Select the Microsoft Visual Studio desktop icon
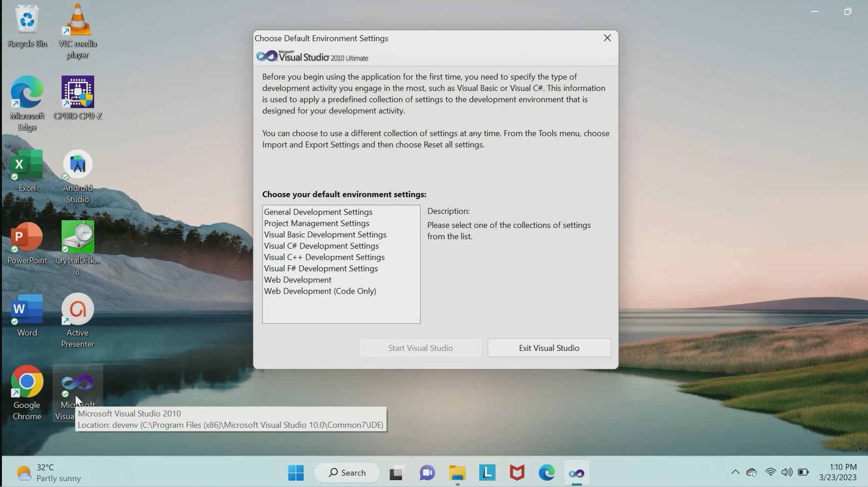The image size is (868, 487). [x=78, y=393]
